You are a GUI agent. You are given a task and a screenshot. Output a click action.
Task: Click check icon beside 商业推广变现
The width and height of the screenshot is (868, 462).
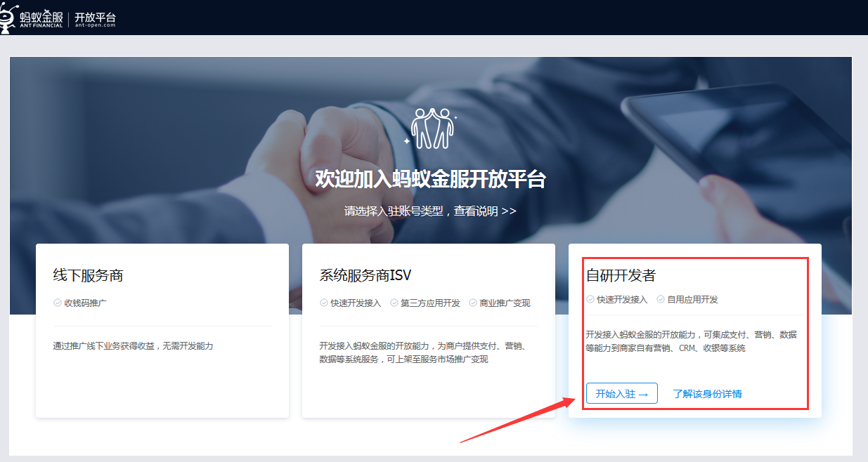click(473, 303)
